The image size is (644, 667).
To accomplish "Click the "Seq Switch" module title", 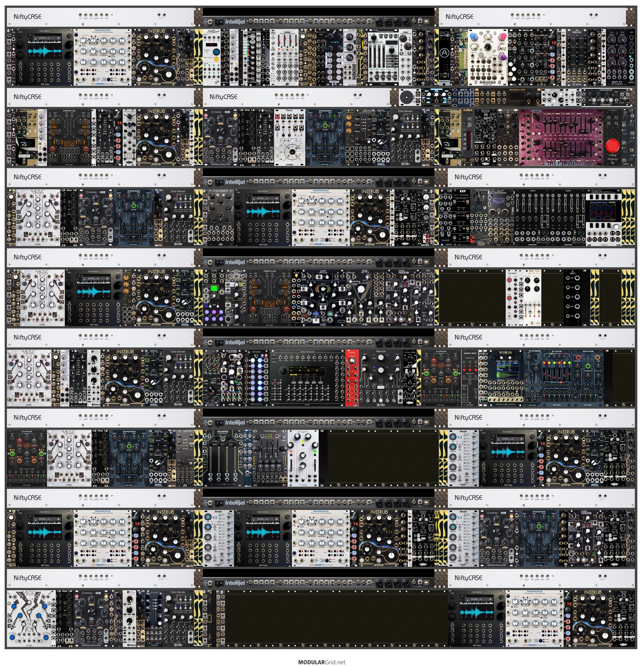I will coord(512,273).
